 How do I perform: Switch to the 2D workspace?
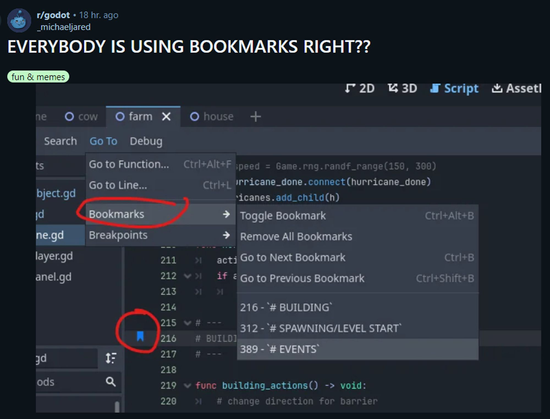360,88
